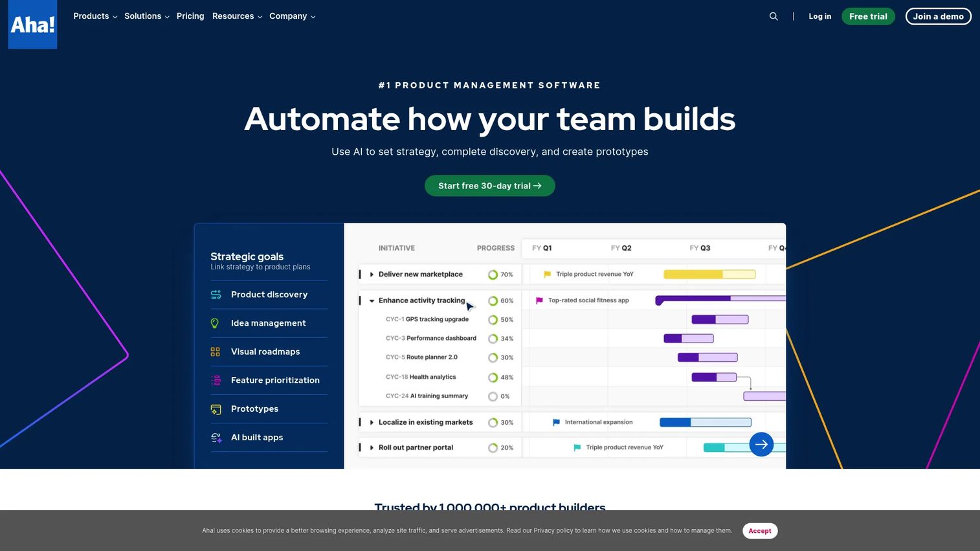Click the Idea management lightbulb icon

215,323
